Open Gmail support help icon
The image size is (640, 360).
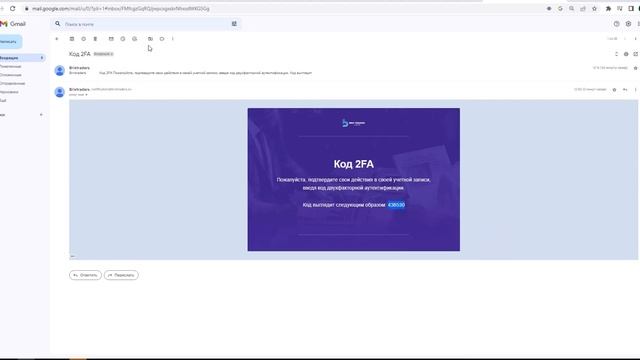point(616,24)
